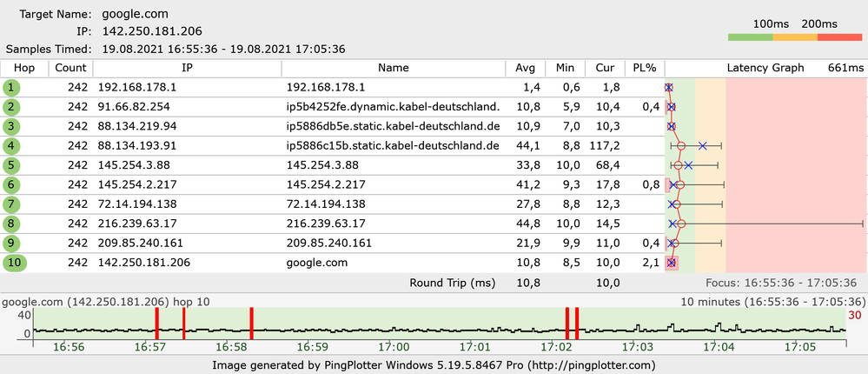Click the Hop column header
This screenshot has width=868, height=374.
[x=23, y=68]
